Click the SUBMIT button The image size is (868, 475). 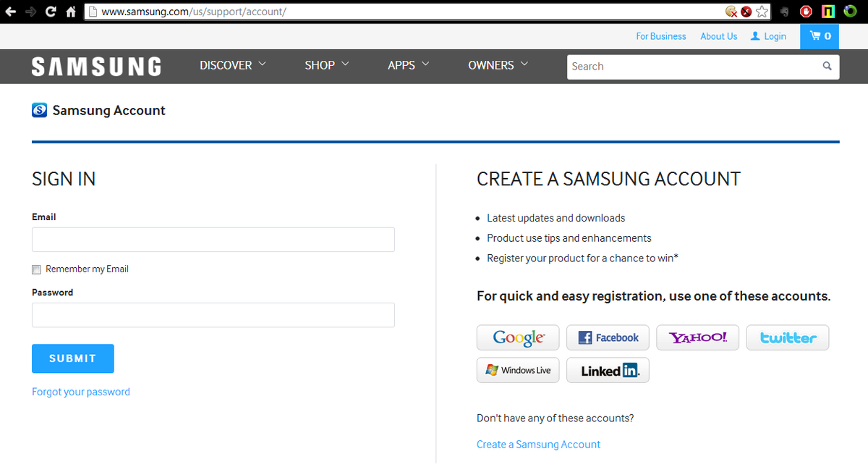(72, 358)
